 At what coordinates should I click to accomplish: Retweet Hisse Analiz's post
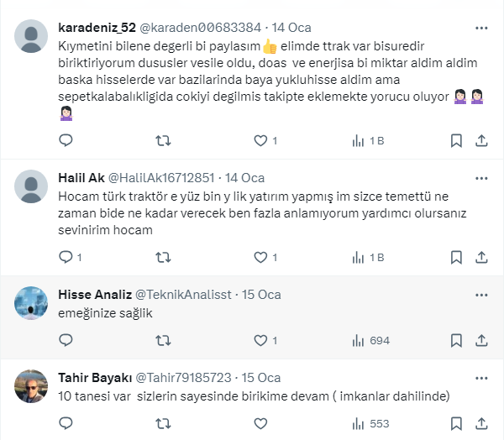coord(165,340)
